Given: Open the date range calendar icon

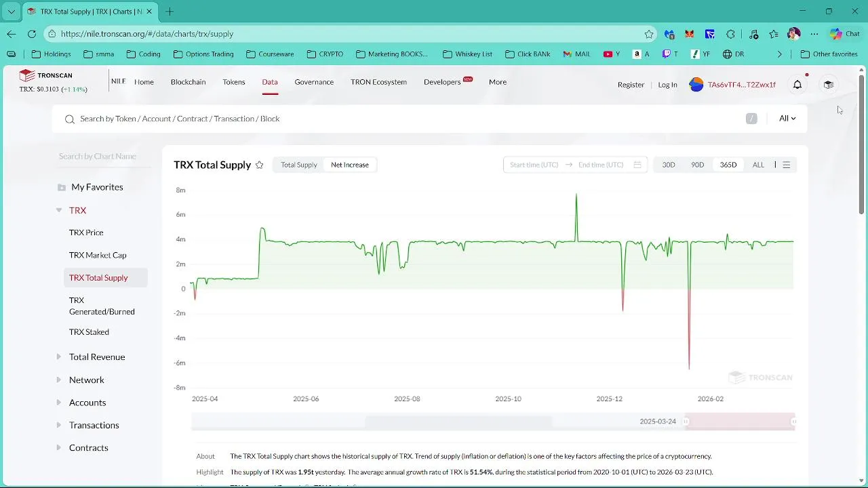Looking at the screenshot, I should tap(637, 165).
